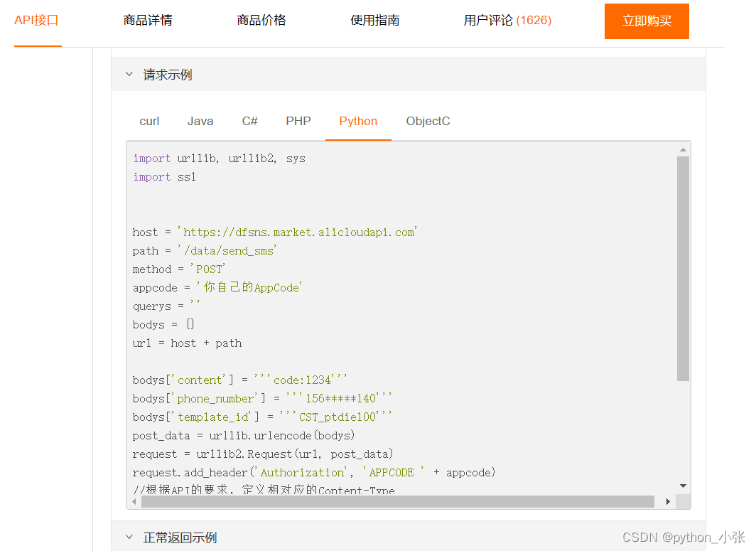Click the urllib2.Request(url, post_data) line
The image size is (756, 551).
point(263,454)
